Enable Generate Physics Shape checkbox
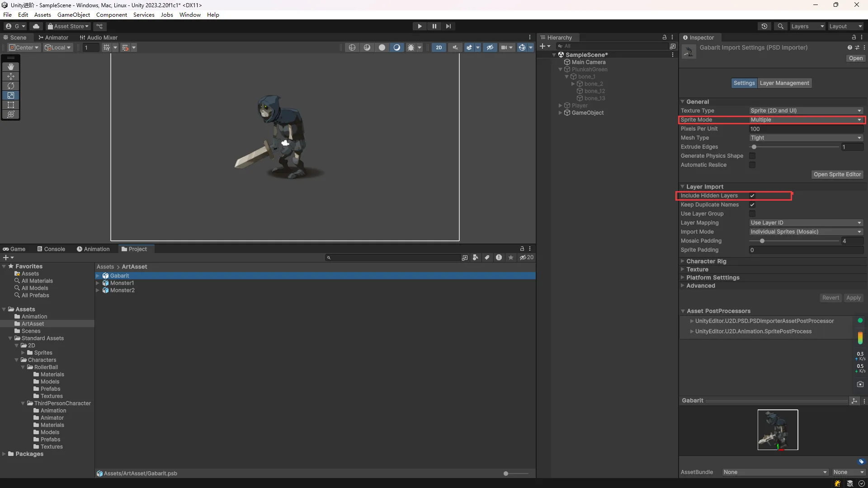This screenshot has width=868, height=488. point(752,156)
